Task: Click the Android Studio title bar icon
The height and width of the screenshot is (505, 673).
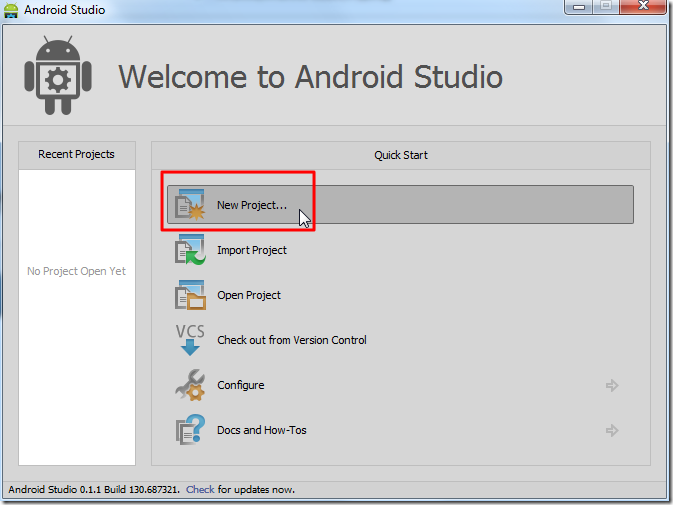Action: [11, 10]
